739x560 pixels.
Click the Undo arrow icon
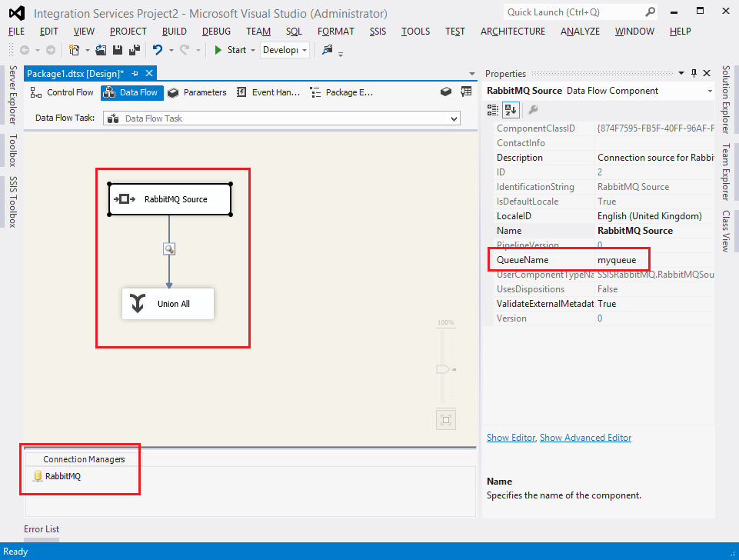point(157,50)
